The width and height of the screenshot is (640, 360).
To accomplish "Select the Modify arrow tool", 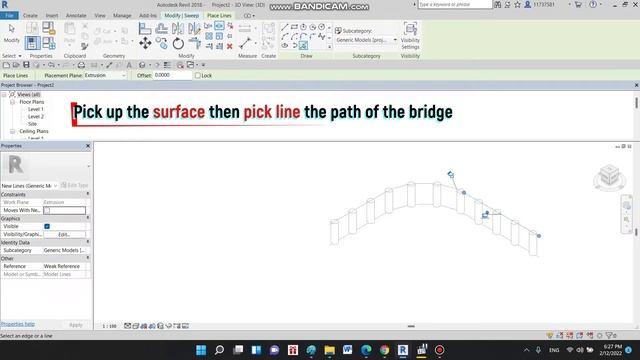I will pos(11,29).
